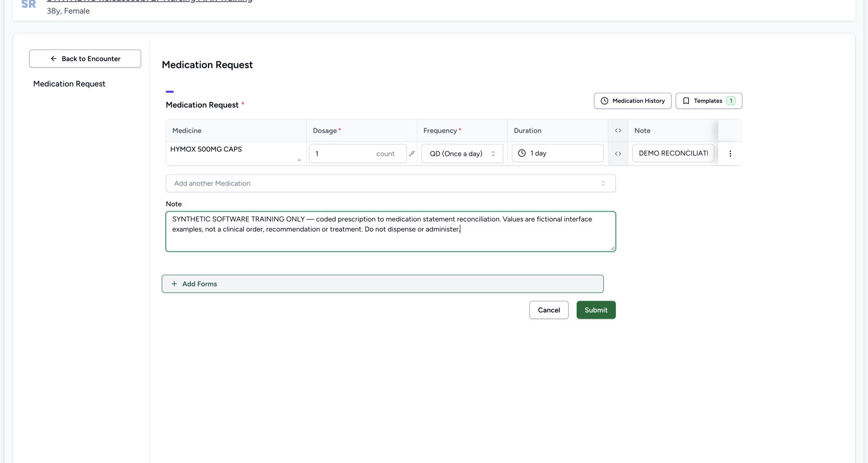The height and width of the screenshot is (463, 868).
Task: Click the clock icon in Medication History button
Action: pos(604,101)
